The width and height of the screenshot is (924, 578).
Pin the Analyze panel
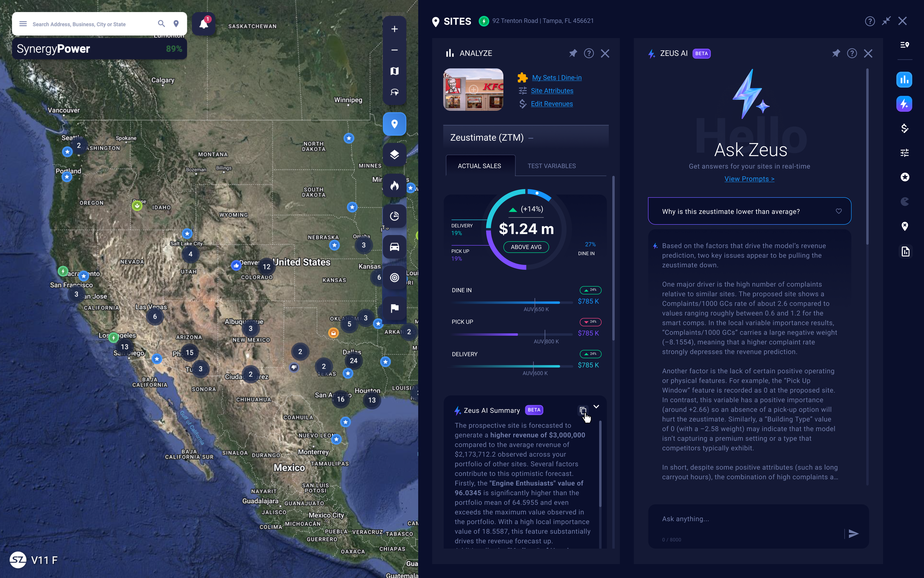(x=573, y=53)
